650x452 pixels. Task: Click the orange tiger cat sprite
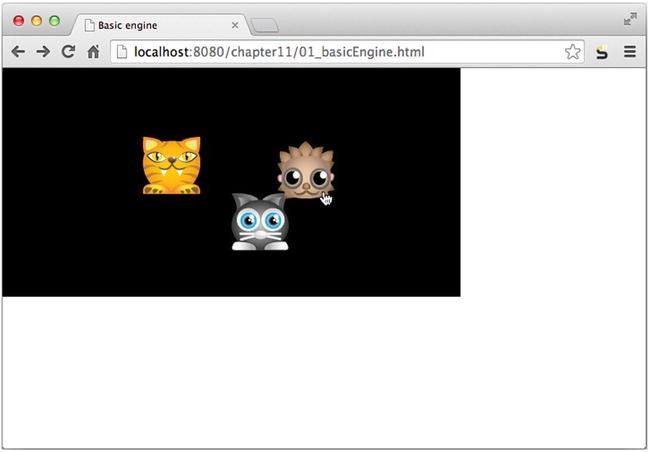pyautogui.click(x=172, y=165)
